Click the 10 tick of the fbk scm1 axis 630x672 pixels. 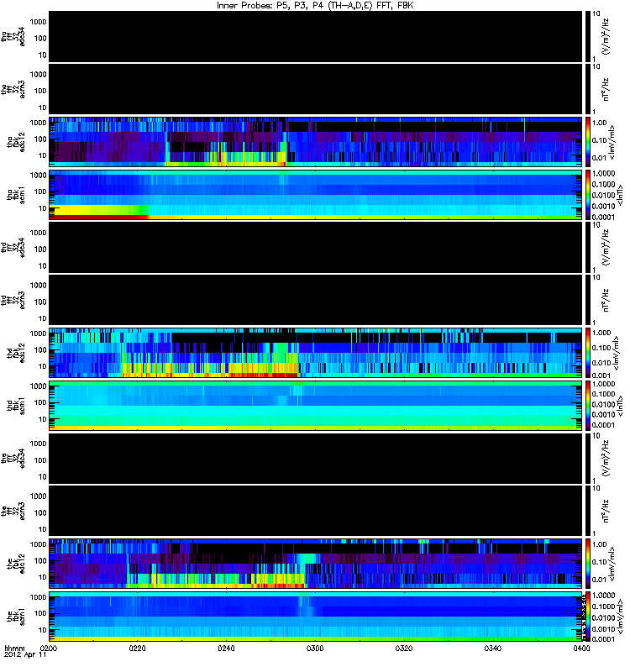click(42, 630)
